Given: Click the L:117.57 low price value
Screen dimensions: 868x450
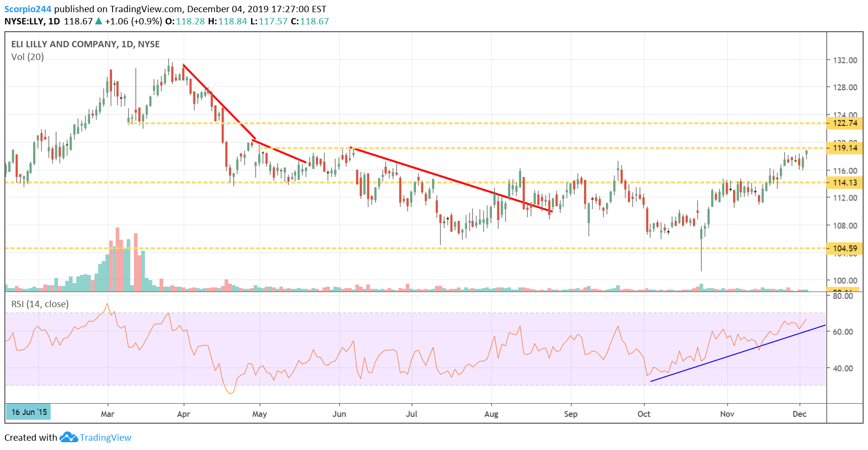Looking at the screenshot, I should [x=269, y=21].
